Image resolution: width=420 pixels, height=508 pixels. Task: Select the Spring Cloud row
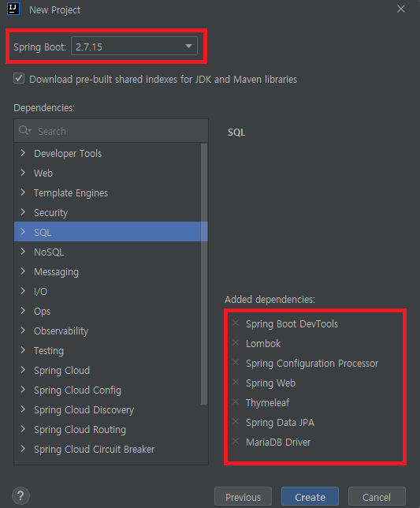(x=107, y=370)
